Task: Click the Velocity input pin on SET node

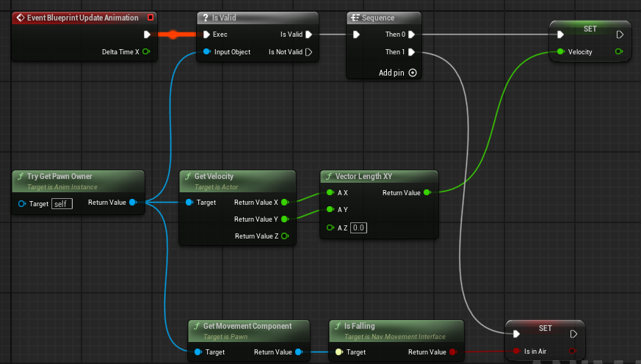Action: [x=561, y=51]
